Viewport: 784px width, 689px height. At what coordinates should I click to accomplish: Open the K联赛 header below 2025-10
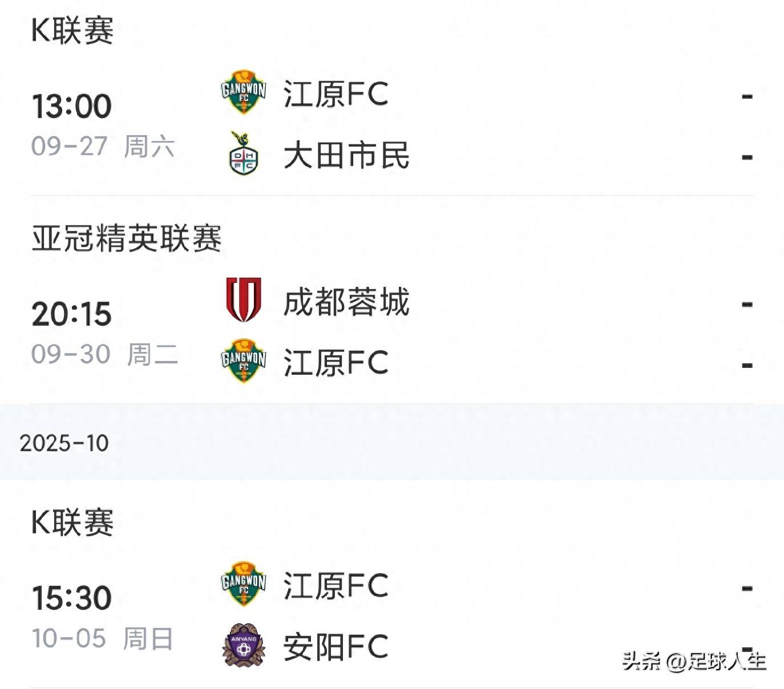pyautogui.click(x=72, y=522)
